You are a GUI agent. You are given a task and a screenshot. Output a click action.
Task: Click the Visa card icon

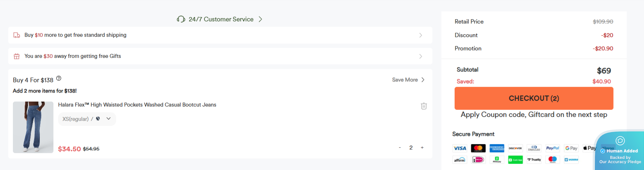tap(460, 148)
